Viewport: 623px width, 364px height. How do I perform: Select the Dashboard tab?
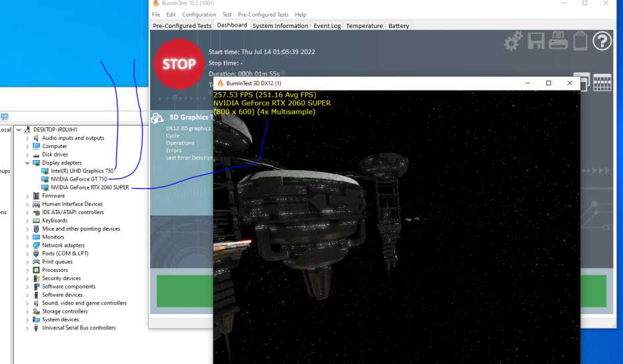point(232,25)
